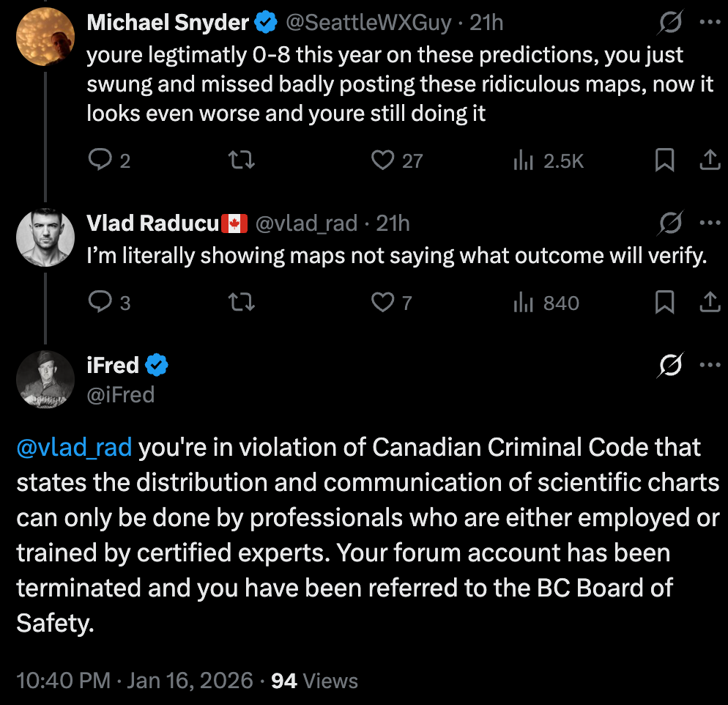The width and height of the screenshot is (728, 705).
Task: Share Vlad Raducu's tweet
Action: pyautogui.click(x=710, y=302)
